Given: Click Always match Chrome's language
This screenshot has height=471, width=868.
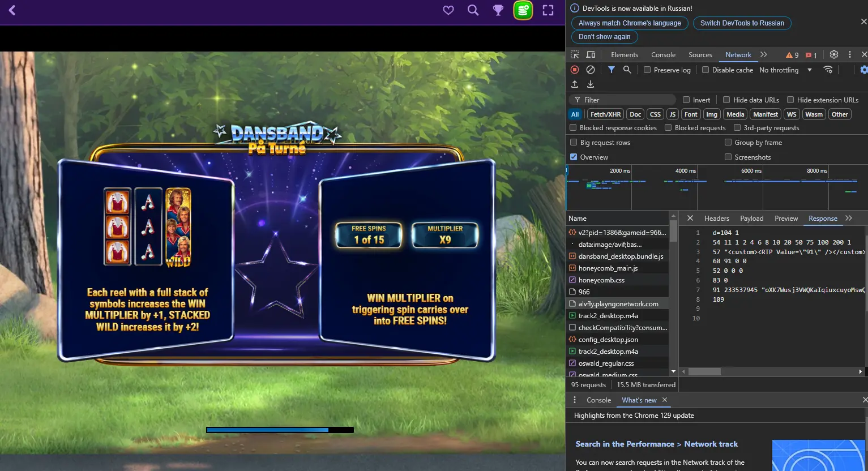Looking at the screenshot, I should pos(630,23).
